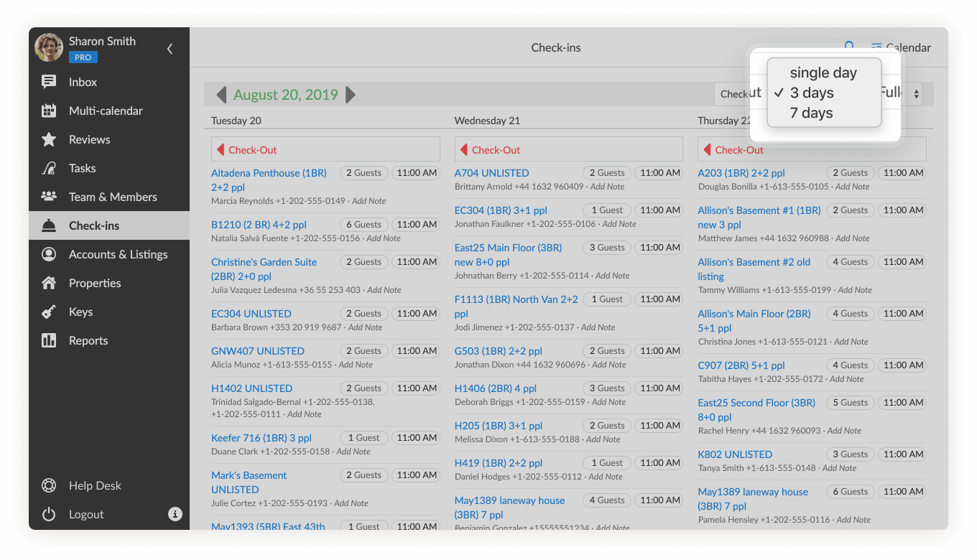Click the red triangle in Wednesday's Check-Out header
This screenshot has width=977, height=560.
point(464,149)
